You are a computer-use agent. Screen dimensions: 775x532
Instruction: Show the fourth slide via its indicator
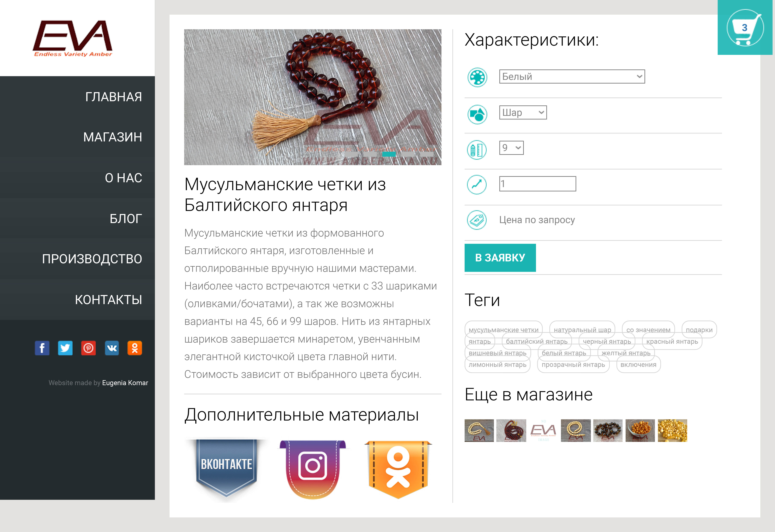coord(408,154)
